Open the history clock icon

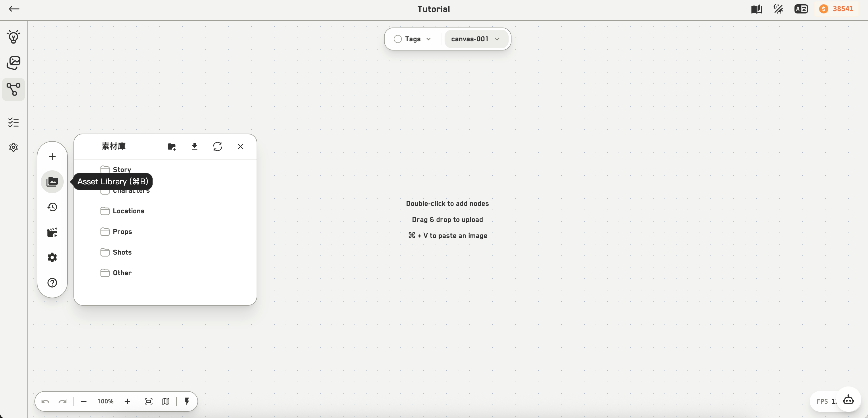[x=52, y=207]
